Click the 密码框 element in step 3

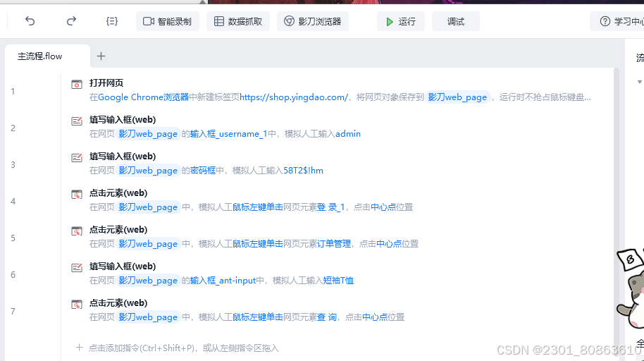(x=203, y=170)
